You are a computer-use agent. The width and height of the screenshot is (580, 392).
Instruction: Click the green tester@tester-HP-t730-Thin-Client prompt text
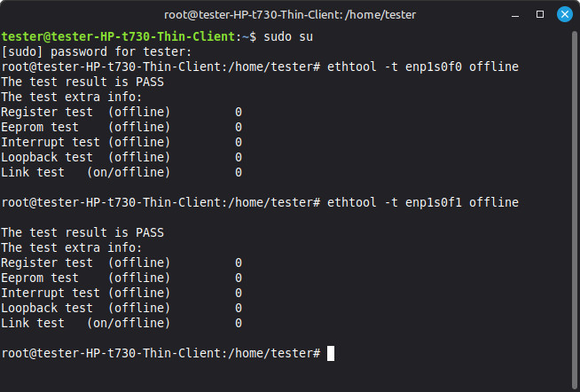(118, 36)
